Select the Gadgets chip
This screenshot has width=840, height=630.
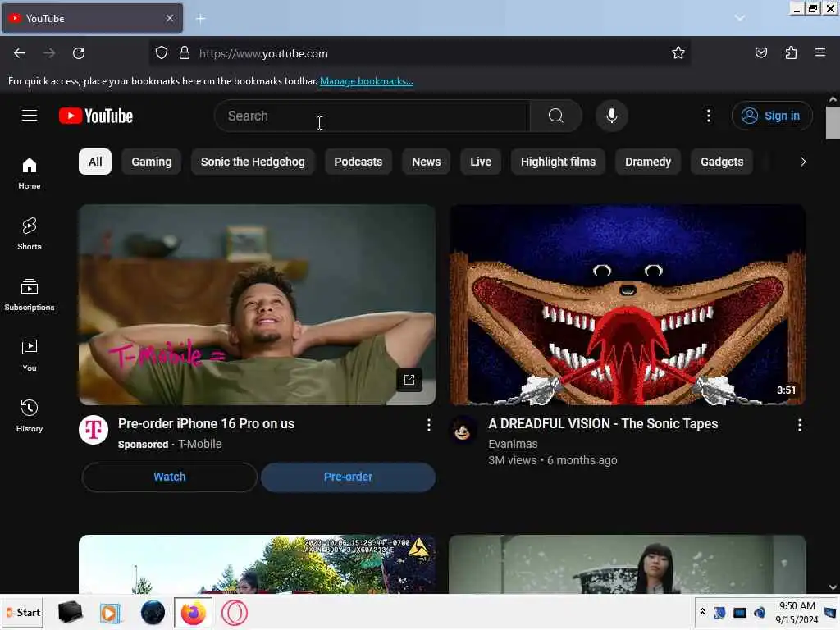pos(722,162)
